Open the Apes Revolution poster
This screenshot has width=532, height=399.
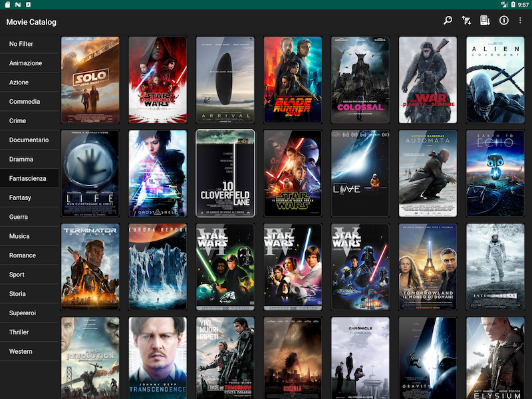click(90, 358)
